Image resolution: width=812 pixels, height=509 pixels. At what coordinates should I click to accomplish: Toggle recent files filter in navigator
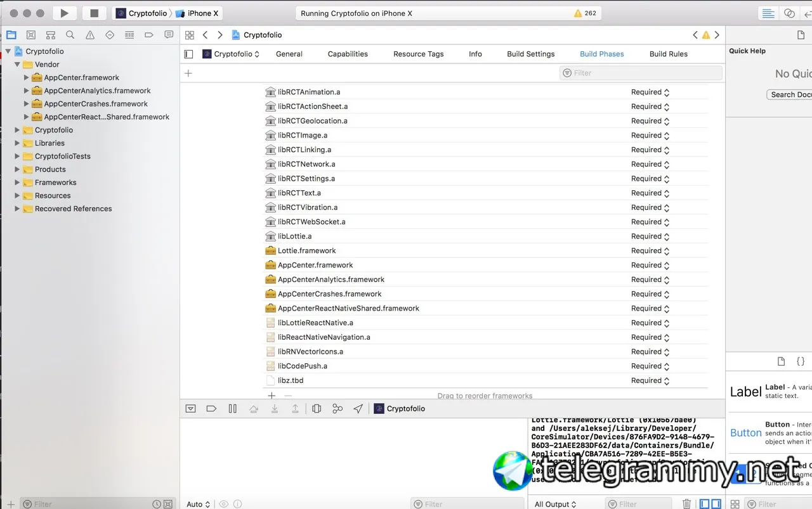157,505
